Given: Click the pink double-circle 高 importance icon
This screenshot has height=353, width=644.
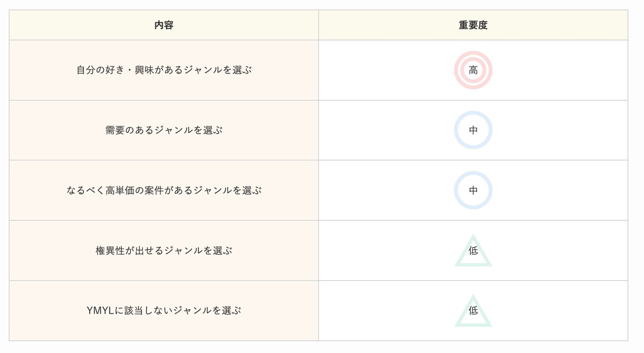Looking at the screenshot, I should tap(473, 70).
